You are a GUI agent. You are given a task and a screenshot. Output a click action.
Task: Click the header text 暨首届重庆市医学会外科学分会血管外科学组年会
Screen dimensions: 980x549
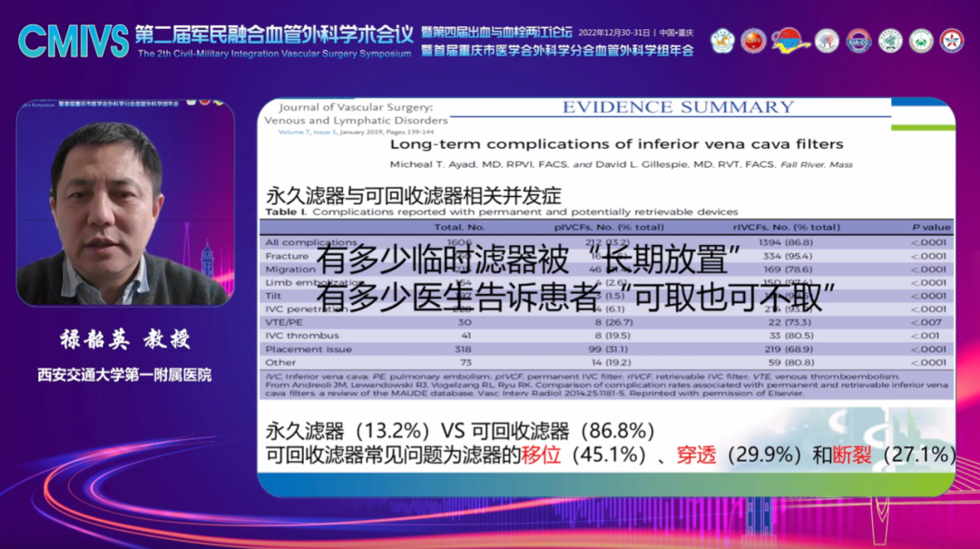point(557,51)
